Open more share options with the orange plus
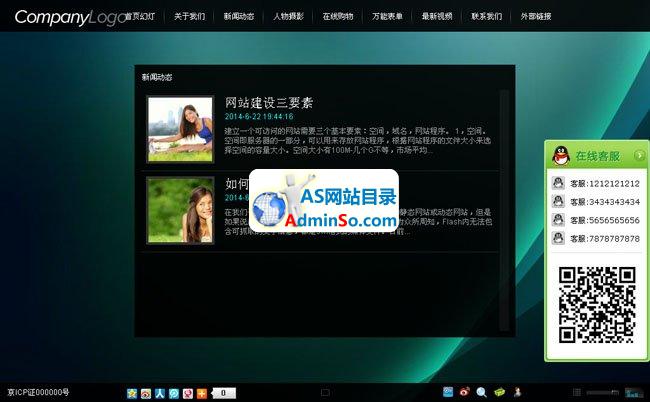Viewport: 650px width, 402px height. 202,393
